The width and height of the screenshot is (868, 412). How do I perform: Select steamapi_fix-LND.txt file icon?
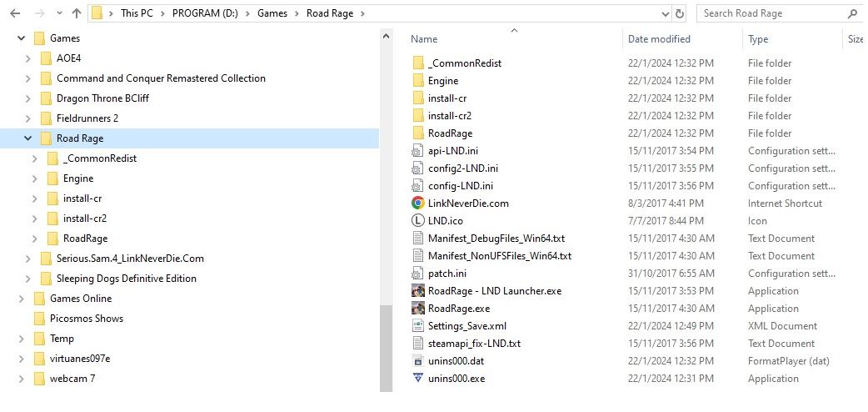pos(418,344)
